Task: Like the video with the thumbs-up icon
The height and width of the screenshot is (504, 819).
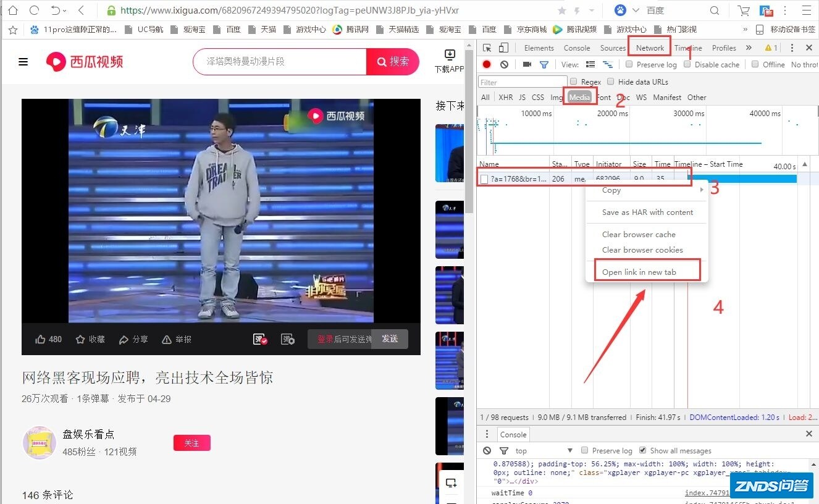Action: click(x=41, y=339)
